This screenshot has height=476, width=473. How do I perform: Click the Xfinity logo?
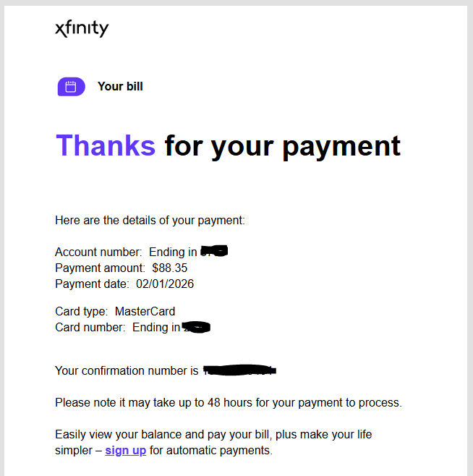(x=82, y=29)
